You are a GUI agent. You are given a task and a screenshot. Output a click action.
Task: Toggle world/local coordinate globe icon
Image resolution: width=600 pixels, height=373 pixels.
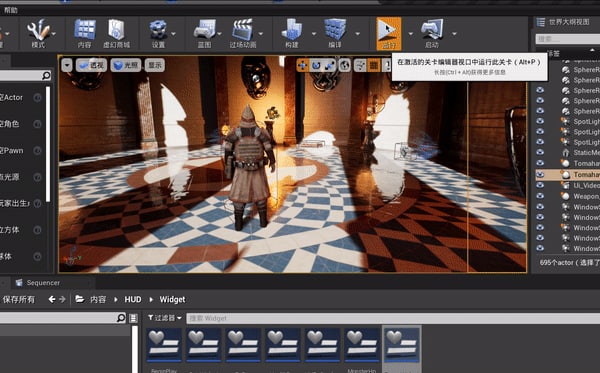pyautogui.click(x=344, y=65)
